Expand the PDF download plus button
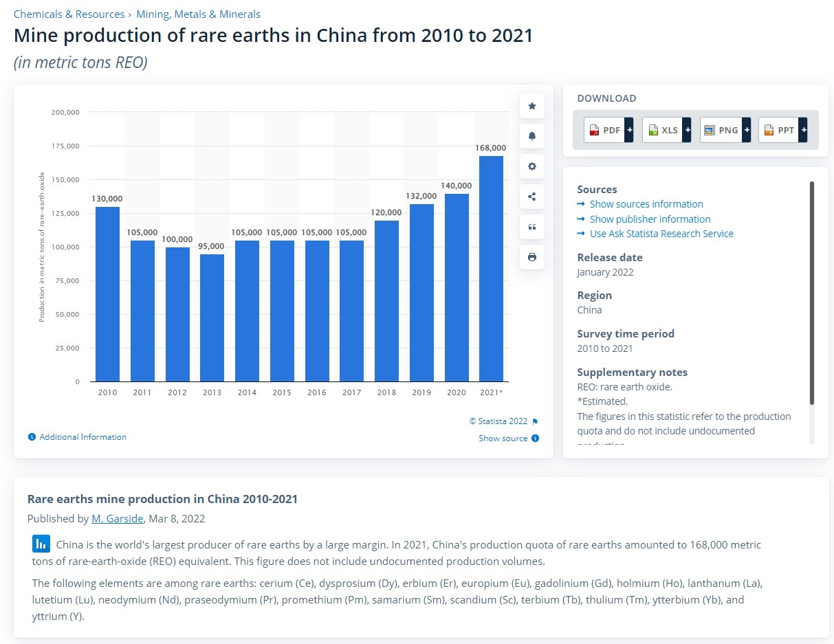Image resolution: width=834 pixels, height=644 pixels. [628, 130]
